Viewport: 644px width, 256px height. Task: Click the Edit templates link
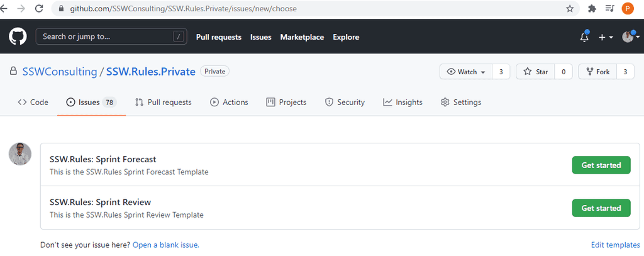pyautogui.click(x=615, y=245)
